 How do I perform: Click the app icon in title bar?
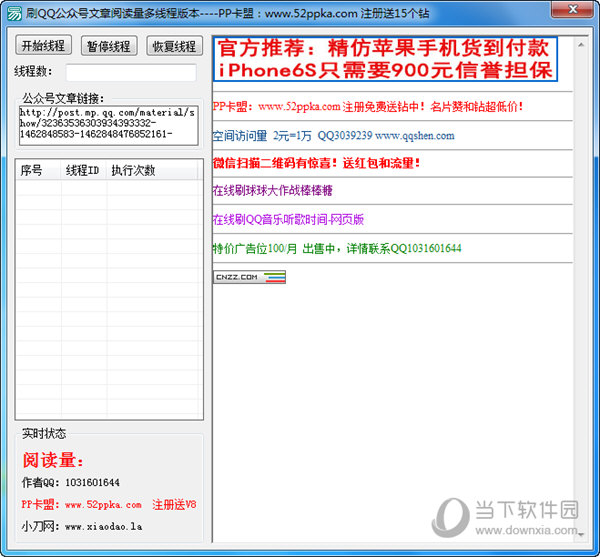coord(15,13)
